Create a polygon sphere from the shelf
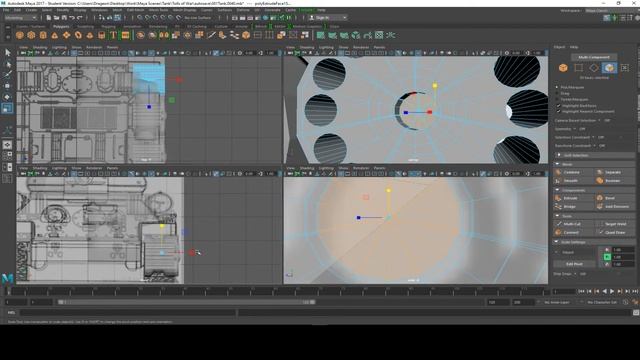This screenshot has height=360, width=640. click(20, 36)
